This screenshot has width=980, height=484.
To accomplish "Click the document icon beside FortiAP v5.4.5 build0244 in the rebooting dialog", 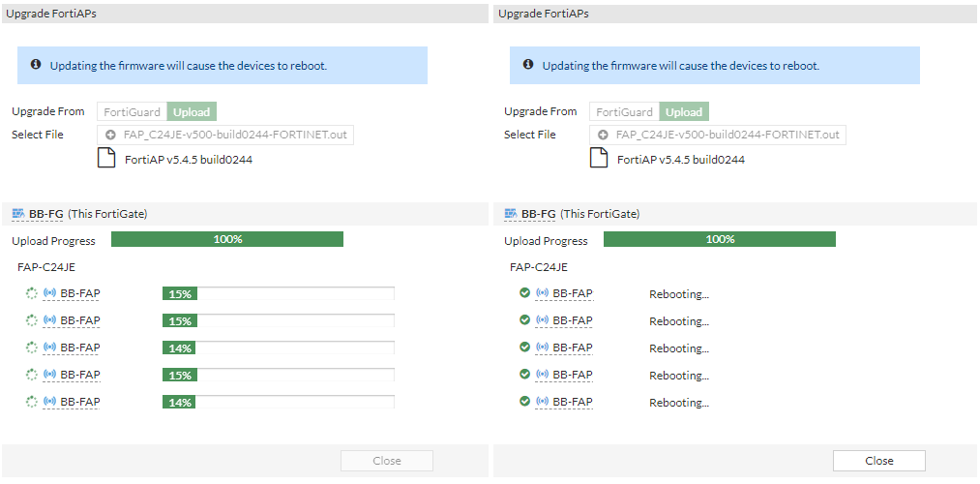I will [x=600, y=159].
